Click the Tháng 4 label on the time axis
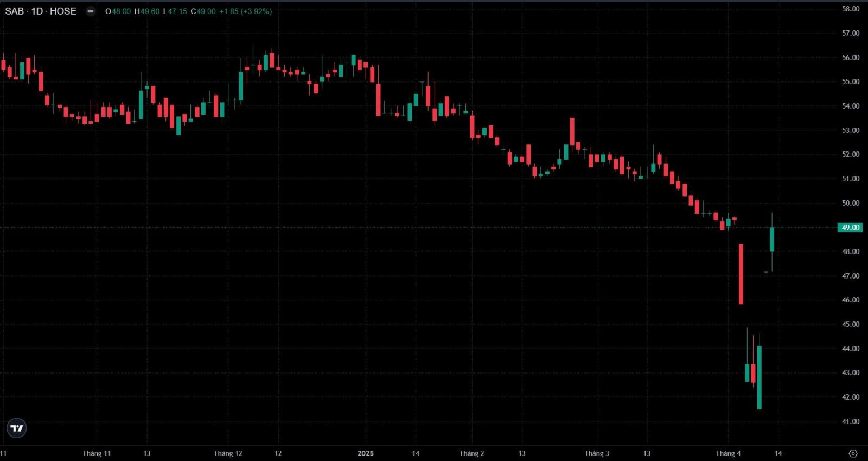The image size is (868, 461). 728,453
